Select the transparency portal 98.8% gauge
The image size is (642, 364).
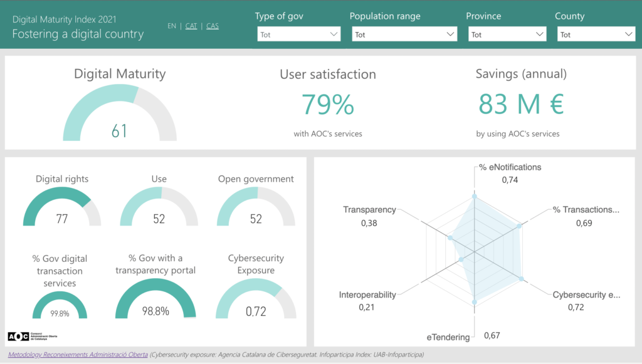coord(155,298)
